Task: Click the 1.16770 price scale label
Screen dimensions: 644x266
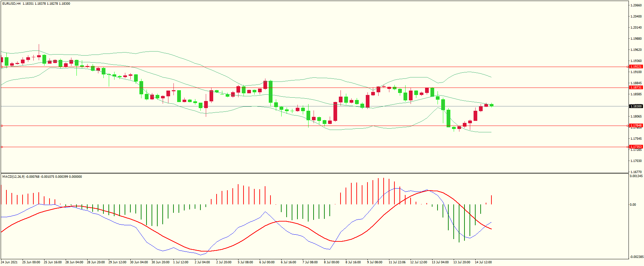Action: [x=636, y=172]
